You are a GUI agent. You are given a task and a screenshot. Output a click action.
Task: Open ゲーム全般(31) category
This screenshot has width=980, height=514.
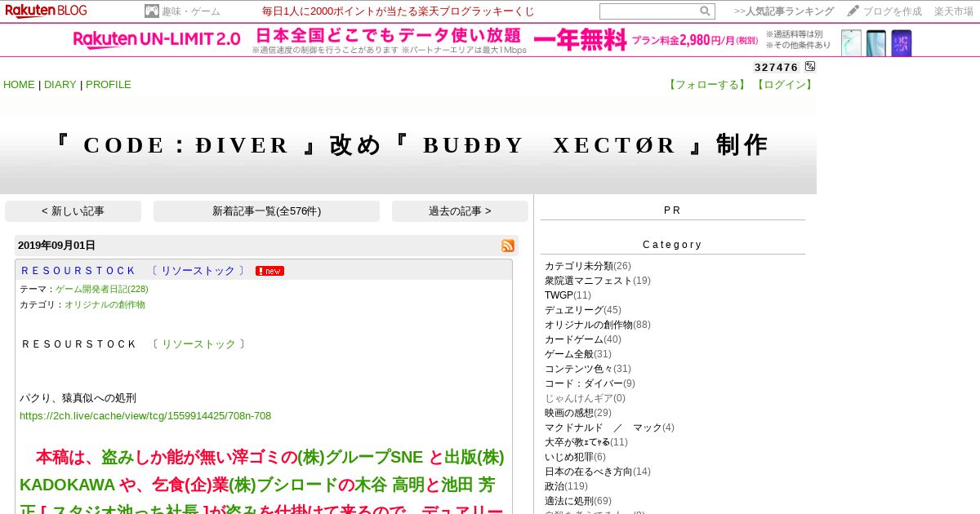(x=578, y=354)
